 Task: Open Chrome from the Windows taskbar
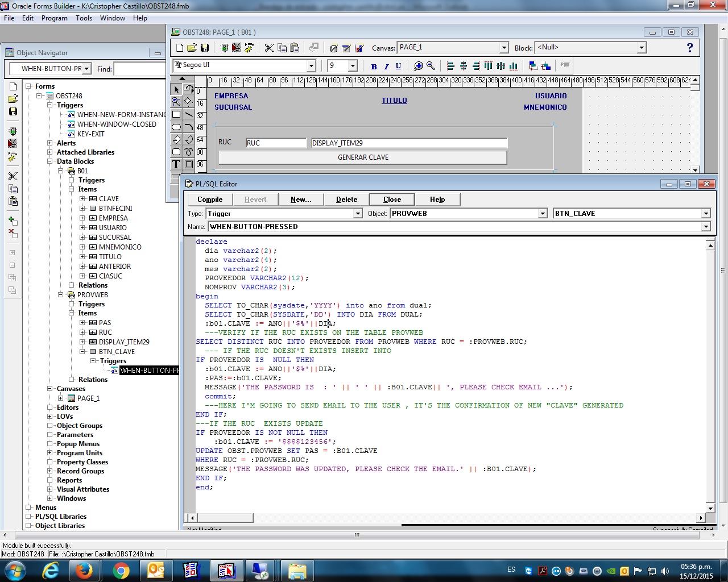pos(120,570)
